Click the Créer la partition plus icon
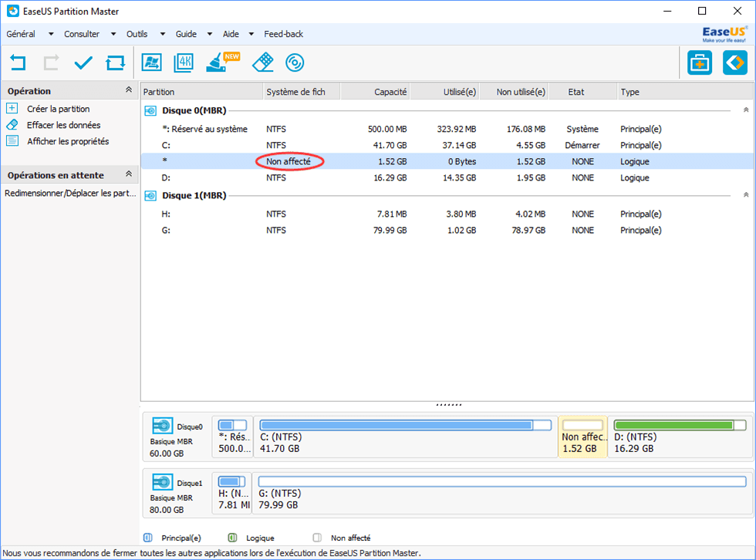 tap(12, 108)
